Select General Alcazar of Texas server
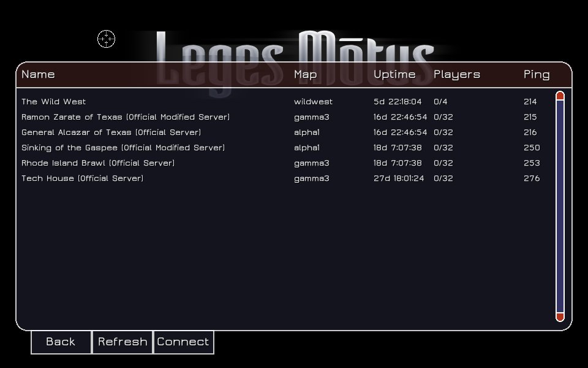588x368 pixels. pos(111,132)
